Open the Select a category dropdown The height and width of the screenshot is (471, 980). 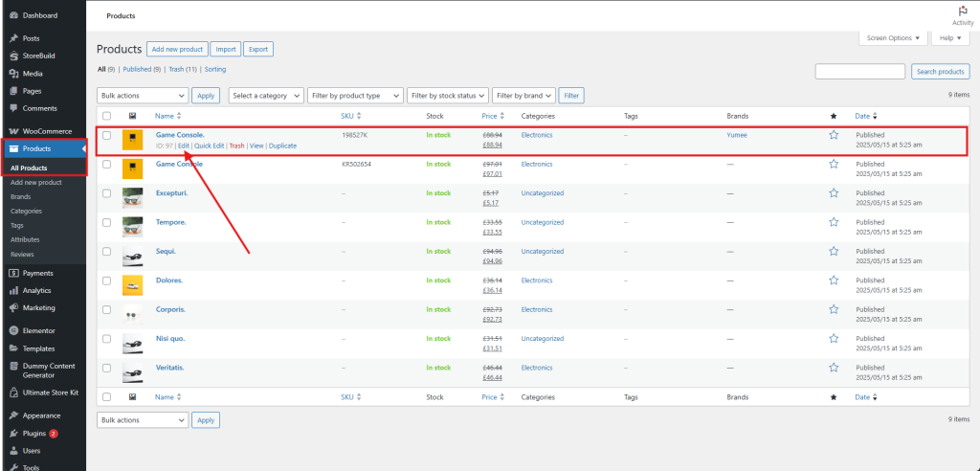[266, 96]
